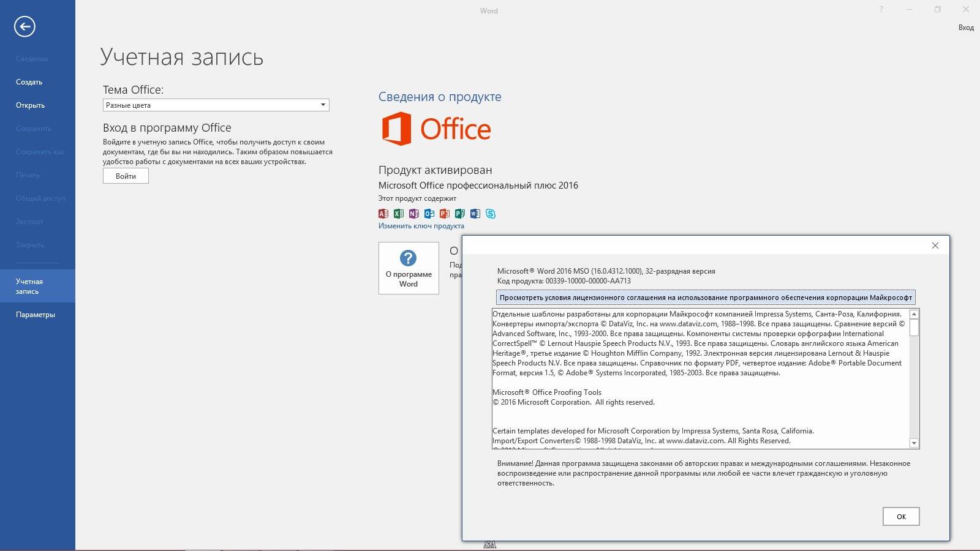Click the Сведения о продукте heading
980x551 pixels.
tap(440, 97)
